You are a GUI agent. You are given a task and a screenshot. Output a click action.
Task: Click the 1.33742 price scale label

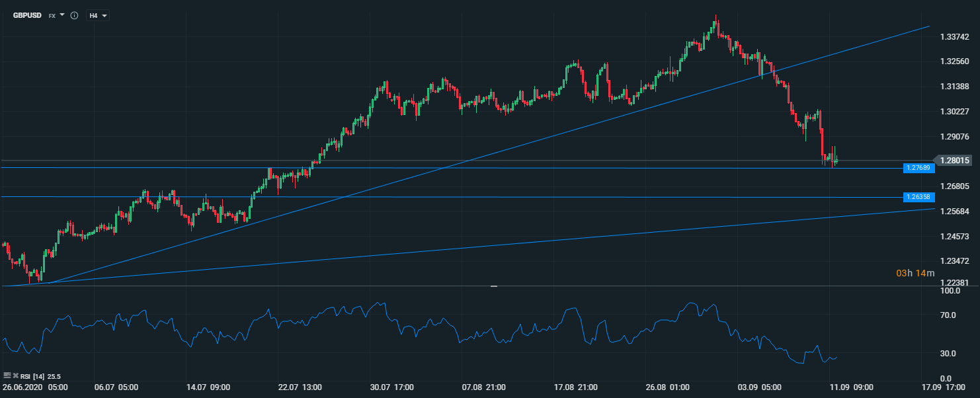(954, 37)
